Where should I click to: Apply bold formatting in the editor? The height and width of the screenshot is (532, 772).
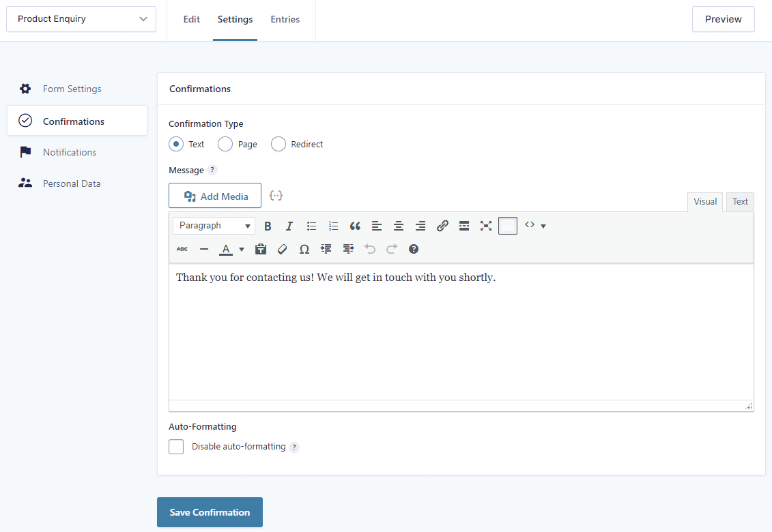pyautogui.click(x=268, y=225)
